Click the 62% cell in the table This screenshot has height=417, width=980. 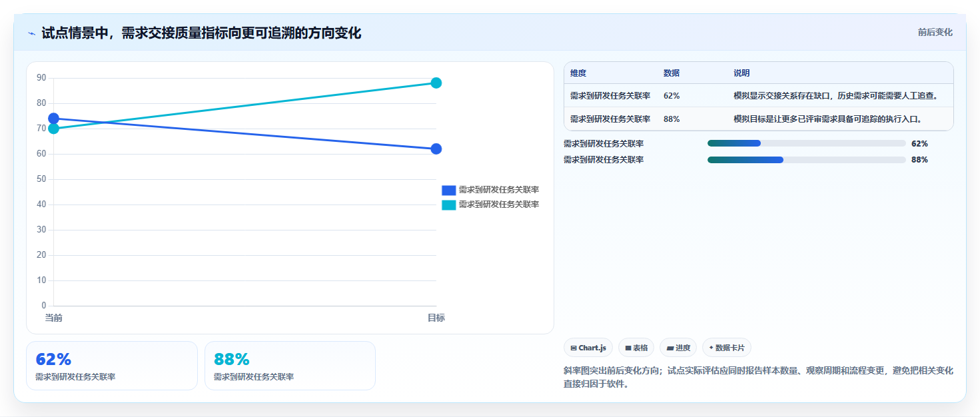(672, 96)
